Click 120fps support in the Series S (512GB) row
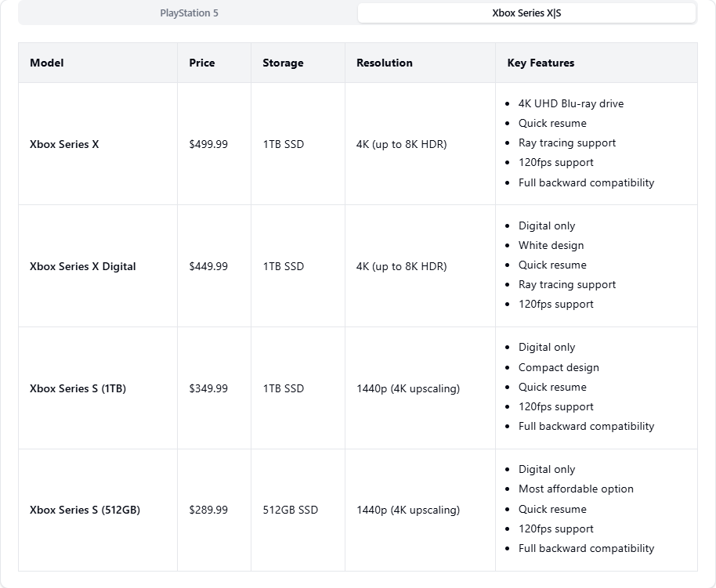Image resolution: width=716 pixels, height=588 pixels. pyautogui.click(x=555, y=528)
